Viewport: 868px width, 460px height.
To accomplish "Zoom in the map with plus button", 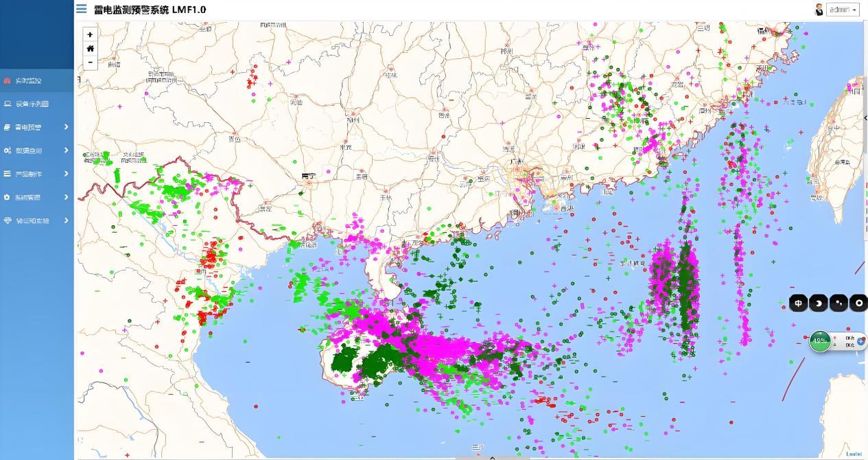I will (90, 34).
